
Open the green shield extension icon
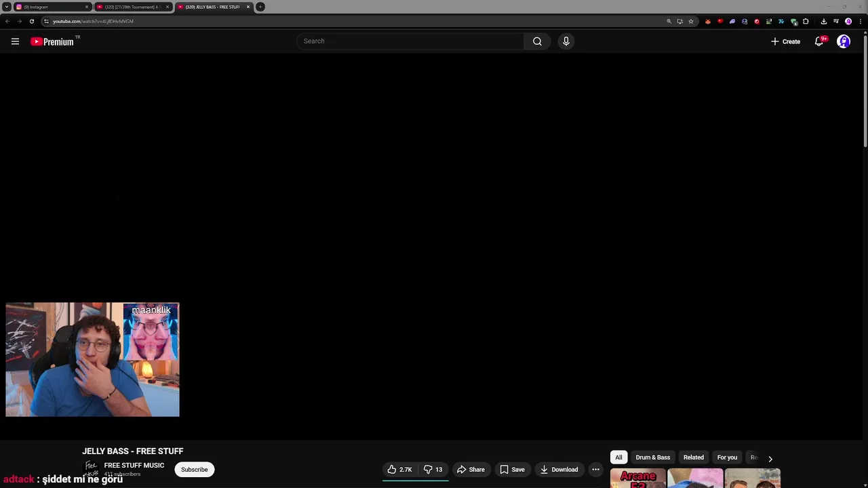(794, 22)
